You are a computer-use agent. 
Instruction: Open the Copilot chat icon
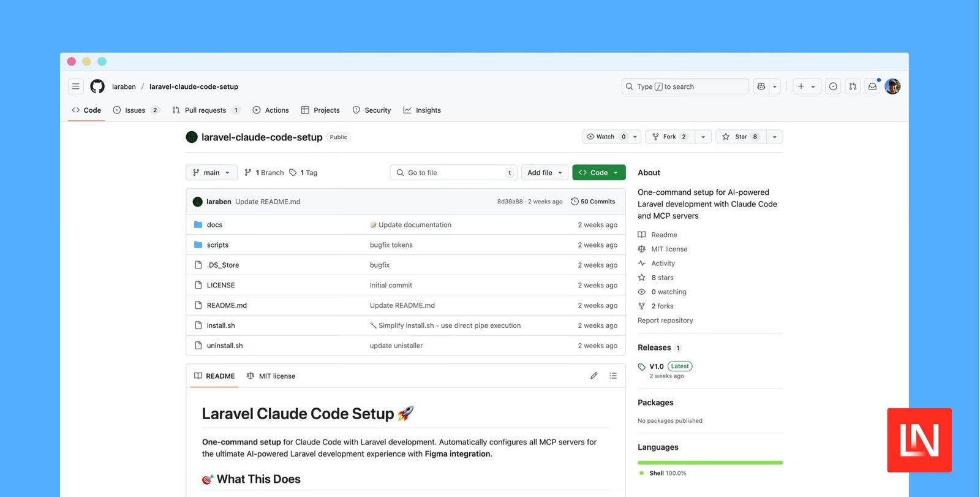click(x=761, y=86)
